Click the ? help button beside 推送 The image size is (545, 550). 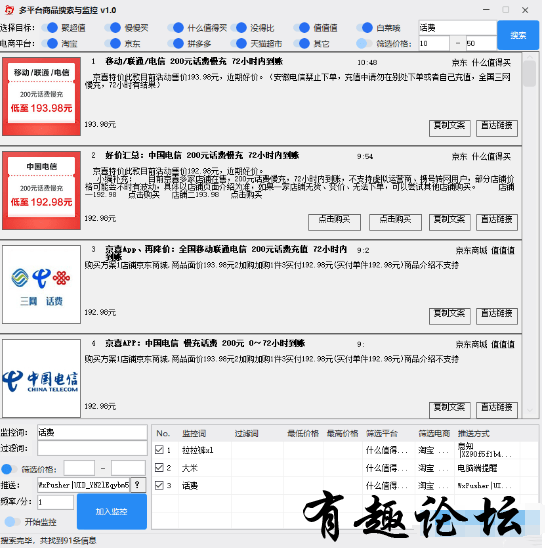[x=138, y=485]
